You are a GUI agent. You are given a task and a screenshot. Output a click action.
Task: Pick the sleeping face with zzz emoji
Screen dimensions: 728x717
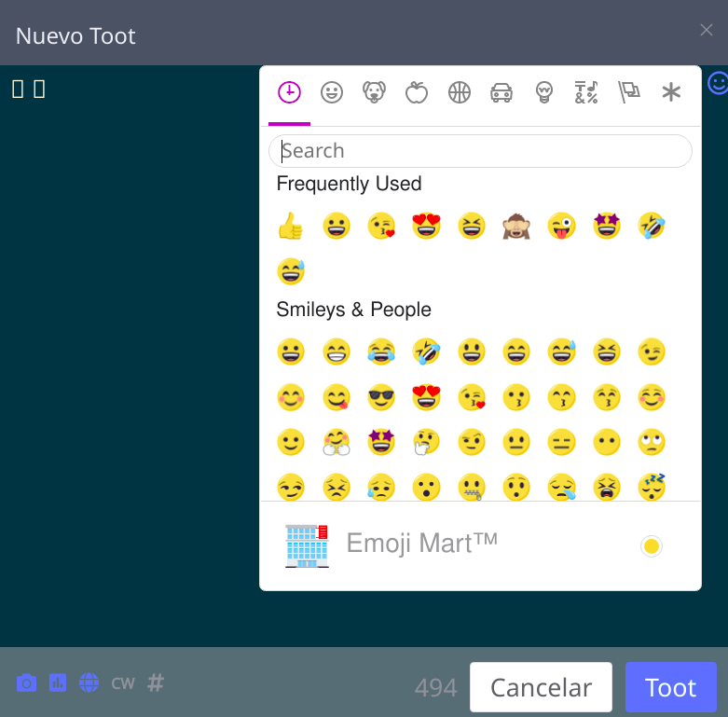[x=652, y=487]
